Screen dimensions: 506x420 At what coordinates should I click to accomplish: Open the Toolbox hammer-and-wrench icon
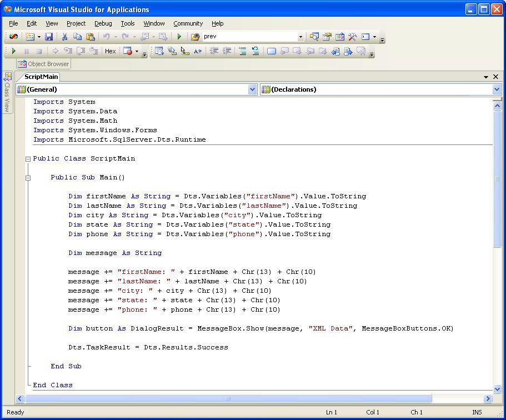(352, 37)
